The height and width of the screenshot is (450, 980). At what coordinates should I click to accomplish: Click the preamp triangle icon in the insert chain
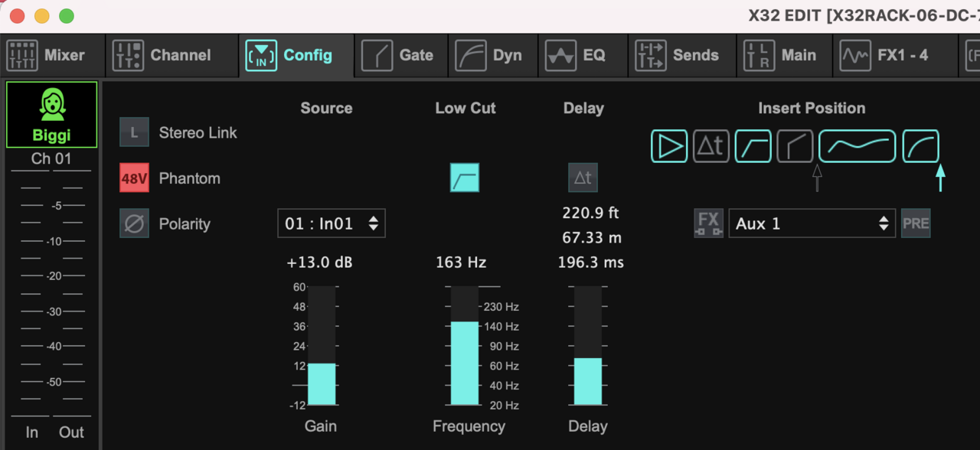(670, 146)
